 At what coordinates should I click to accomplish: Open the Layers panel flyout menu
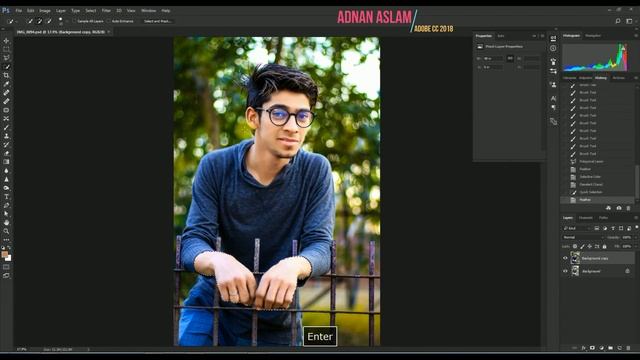click(x=636, y=218)
